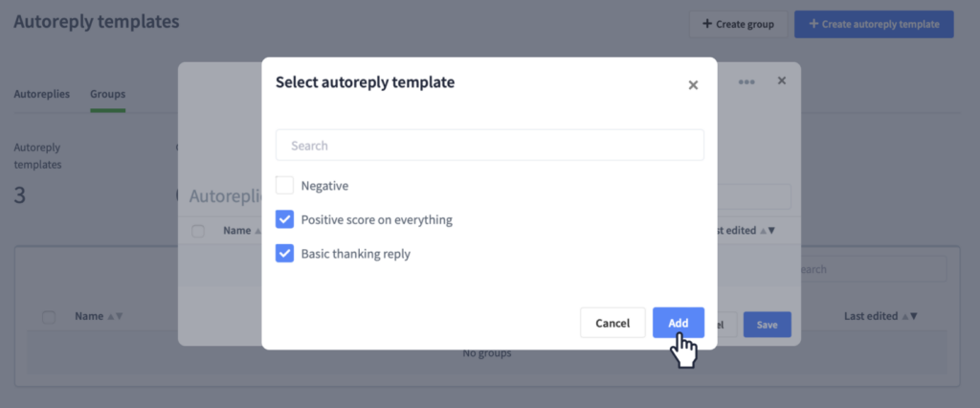Click the Cancel button
This screenshot has height=408, width=980.
(x=612, y=323)
